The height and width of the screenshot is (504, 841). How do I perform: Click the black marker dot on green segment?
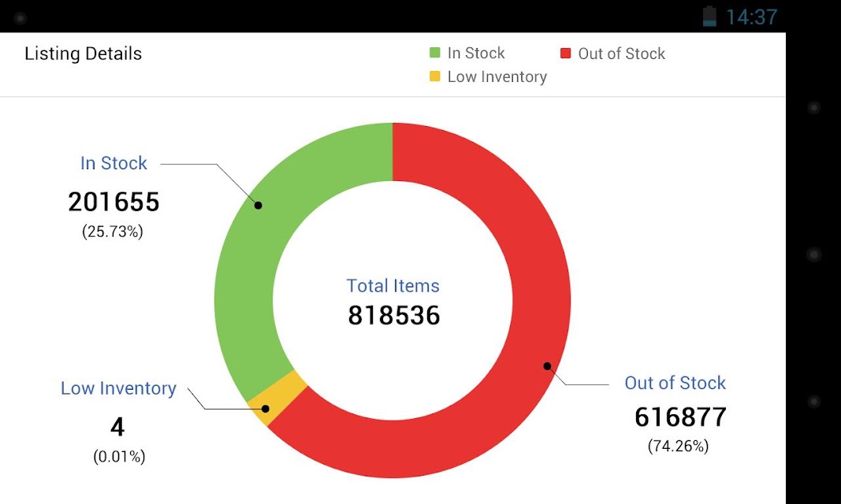[258, 205]
